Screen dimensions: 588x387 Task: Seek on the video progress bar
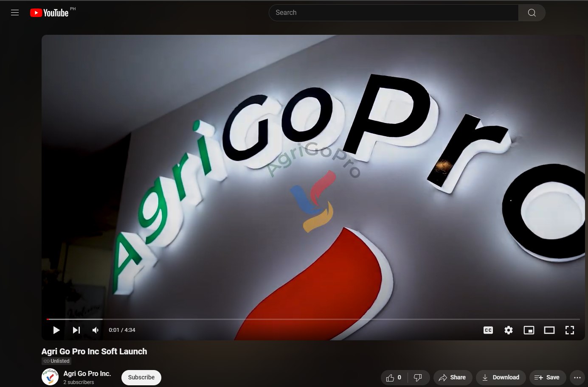(x=313, y=319)
